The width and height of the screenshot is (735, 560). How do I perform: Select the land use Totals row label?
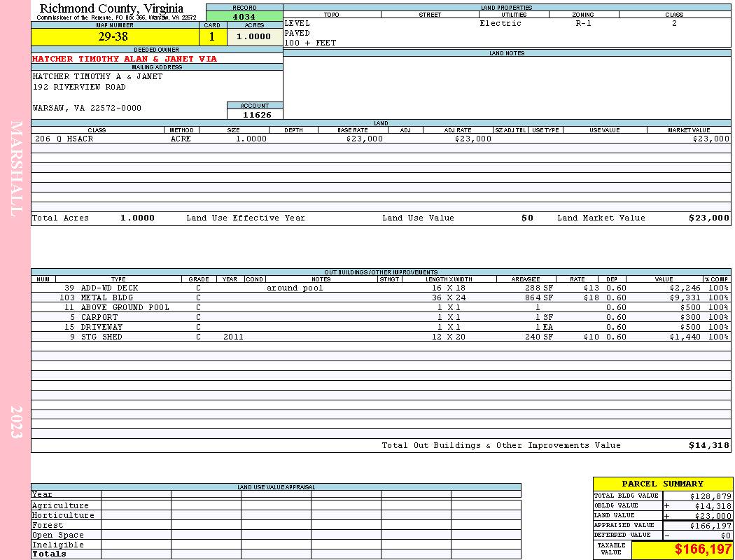(x=49, y=554)
